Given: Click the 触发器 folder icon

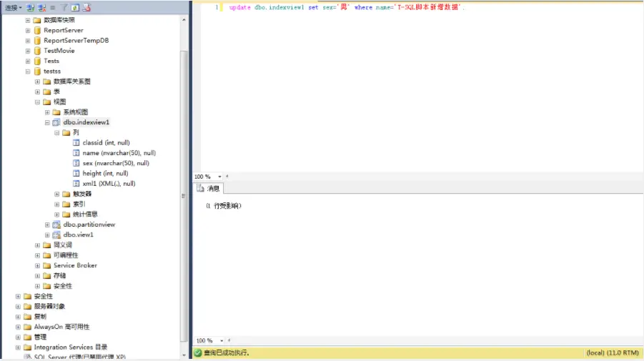Looking at the screenshot, I should coord(66,194).
